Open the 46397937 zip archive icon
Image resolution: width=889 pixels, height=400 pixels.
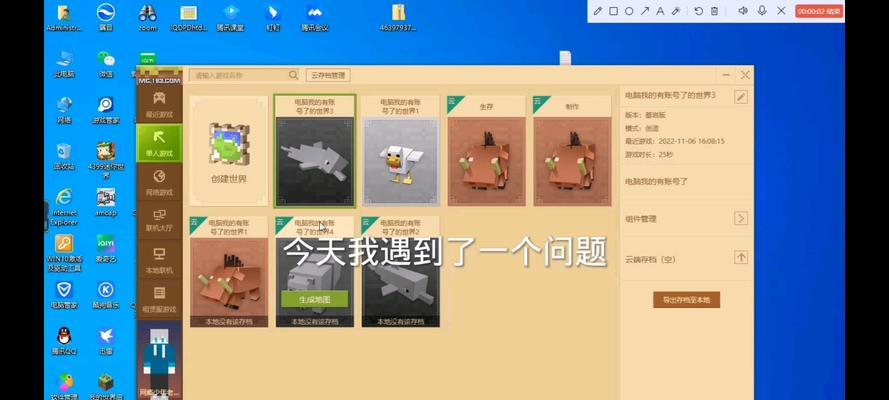coord(398,18)
